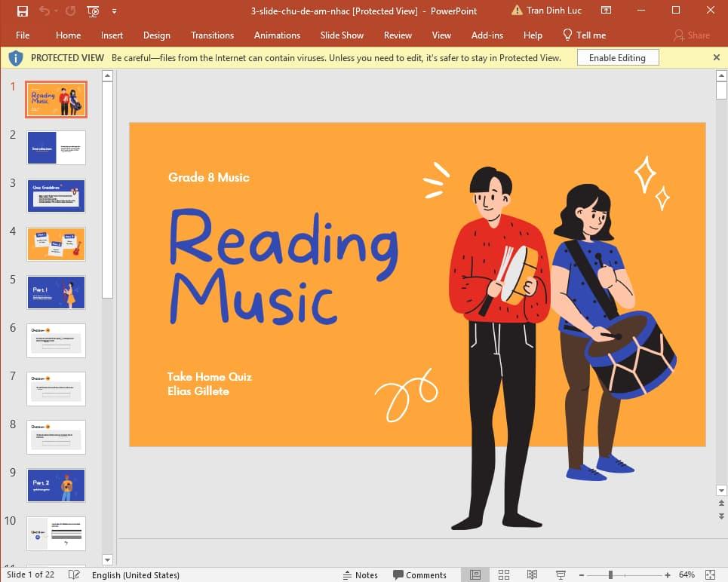Toggle the Notes pane
728x582 pixels.
pos(361,574)
